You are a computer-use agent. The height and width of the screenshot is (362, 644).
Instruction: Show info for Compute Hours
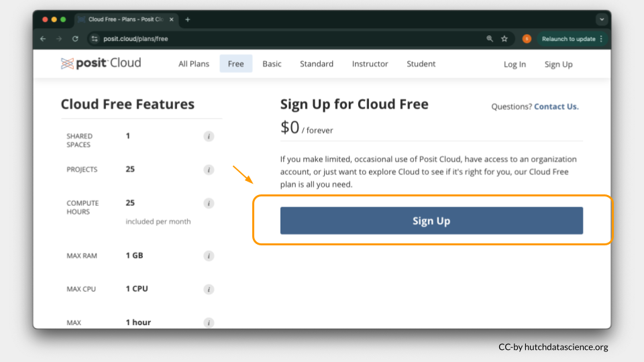[209, 203]
